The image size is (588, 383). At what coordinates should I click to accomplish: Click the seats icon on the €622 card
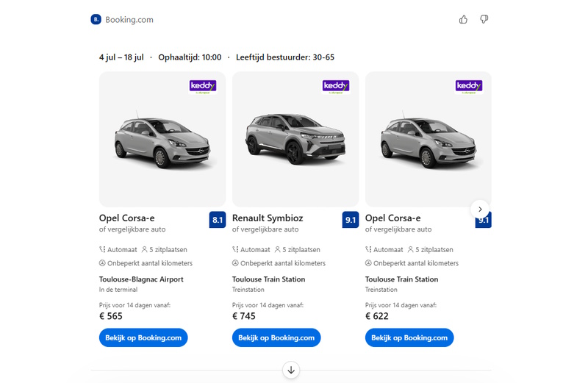click(411, 249)
